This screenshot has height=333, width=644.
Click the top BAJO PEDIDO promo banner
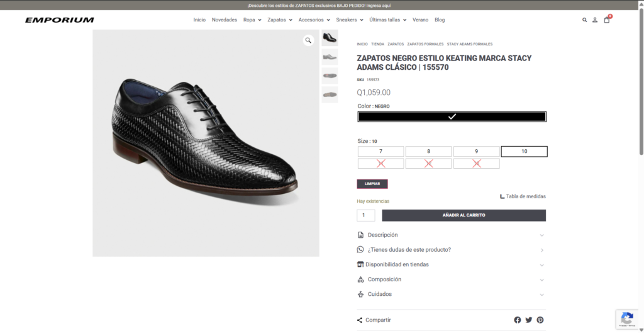[x=319, y=6]
